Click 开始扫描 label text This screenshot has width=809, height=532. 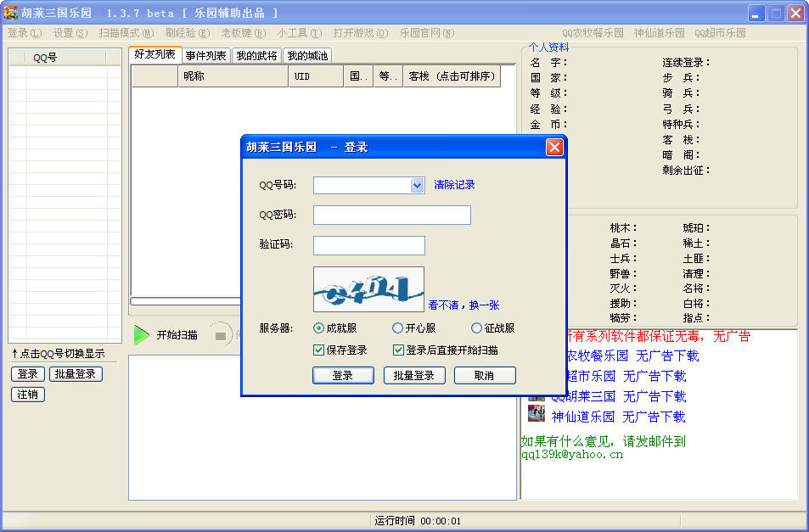pos(177,335)
